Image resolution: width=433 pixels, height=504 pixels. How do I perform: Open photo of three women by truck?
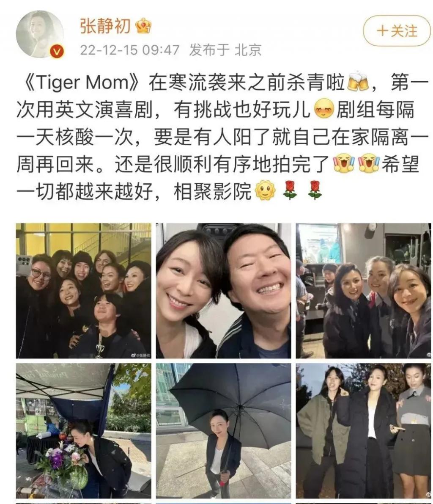pyautogui.click(x=364, y=291)
